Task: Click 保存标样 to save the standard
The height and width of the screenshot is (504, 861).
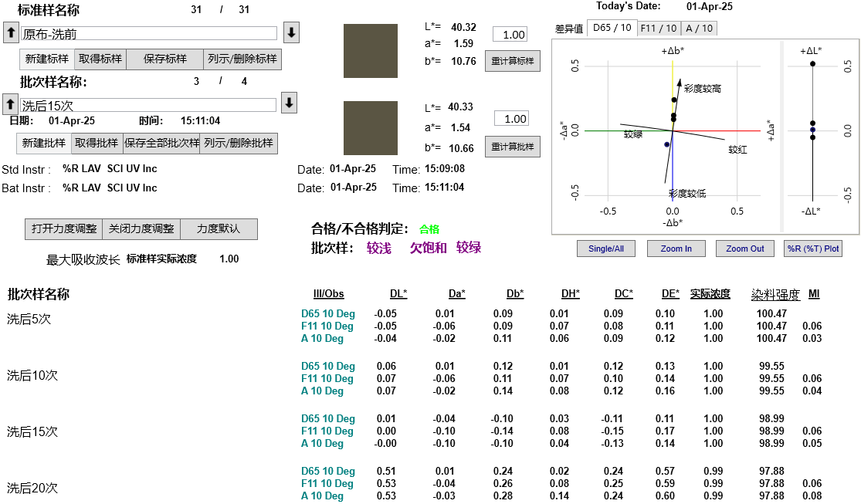Action: tap(164, 59)
